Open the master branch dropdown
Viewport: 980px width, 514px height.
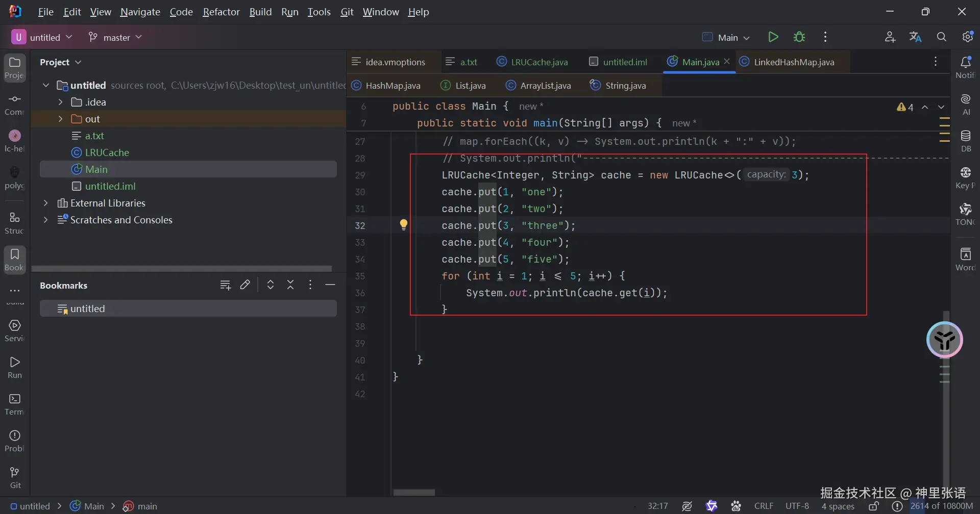click(x=115, y=37)
